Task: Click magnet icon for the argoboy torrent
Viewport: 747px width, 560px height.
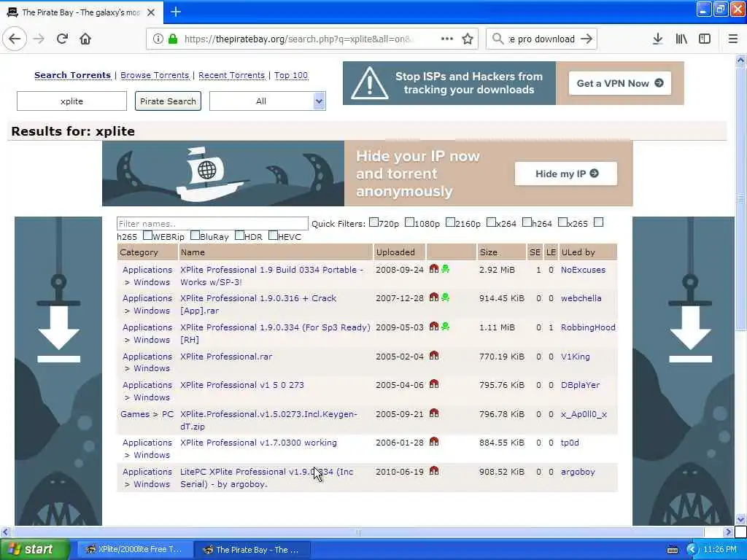Action: [x=433, y=471]
